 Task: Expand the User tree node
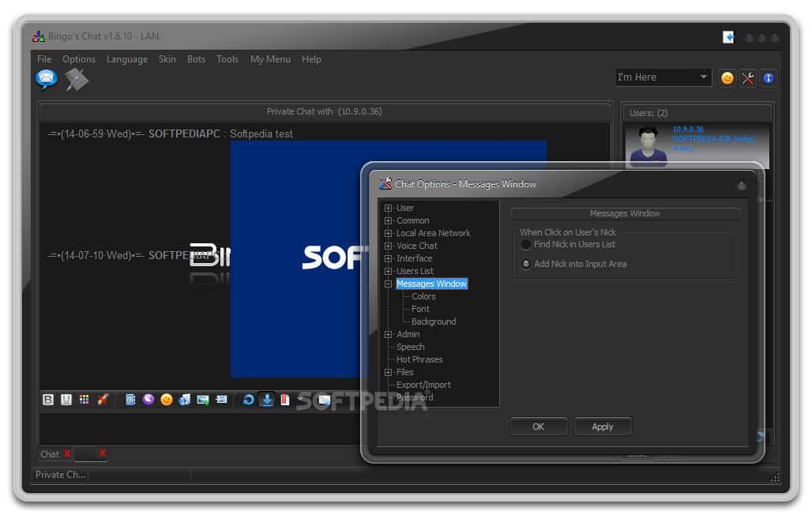(389, 209)
